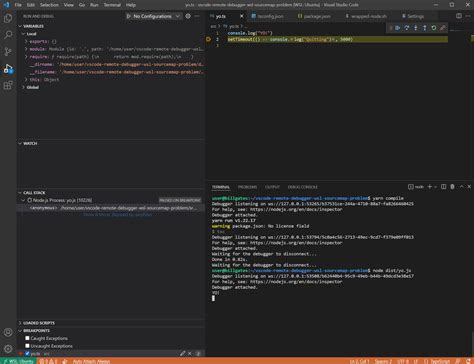Screen dimensions: 474x364
Task: Grab the debug toolbar drag handle
Action: [390, 28]
